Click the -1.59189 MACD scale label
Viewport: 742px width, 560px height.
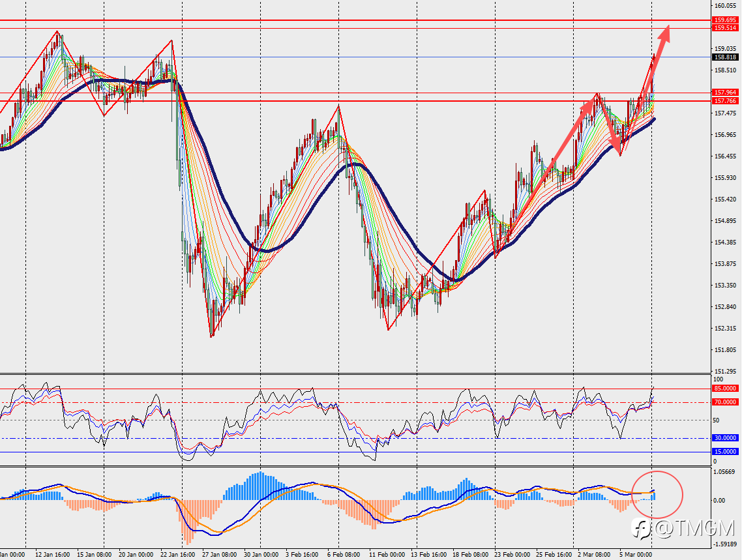724,544
